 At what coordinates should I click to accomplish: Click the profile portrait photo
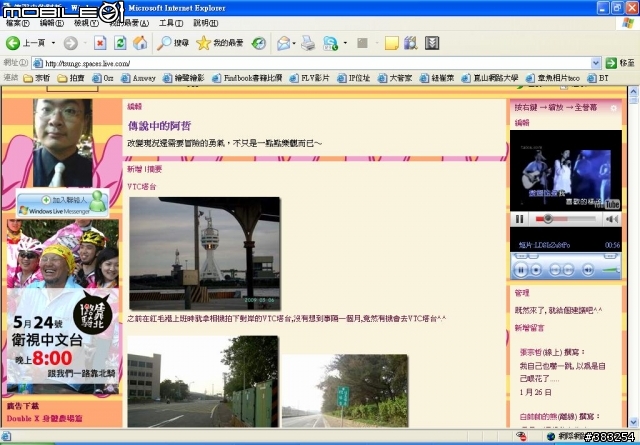[x=63, y=143]
